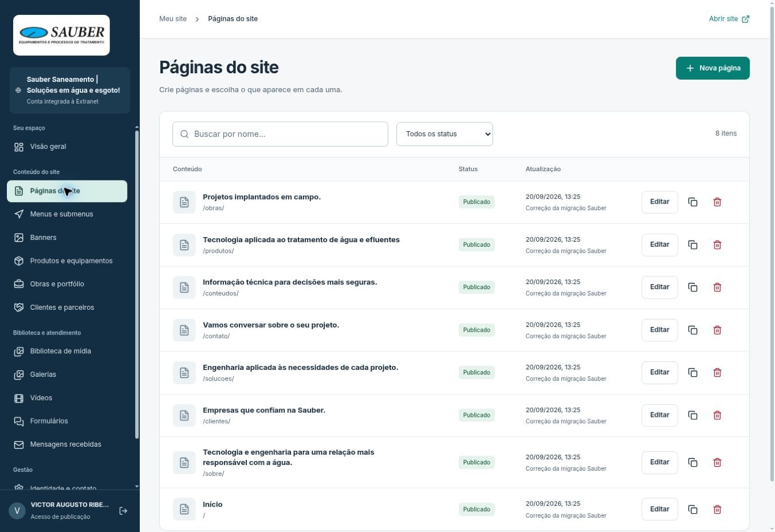Delete the Vamos conversar sobre o seu projeto page
The height and width of the screenshot is (532, 775).
(x=717, y=330)
